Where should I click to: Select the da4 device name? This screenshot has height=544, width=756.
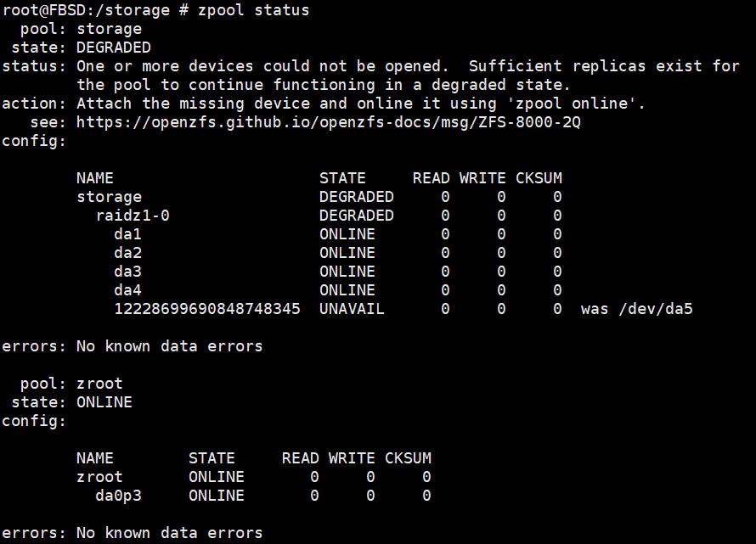tap(127, 290)
